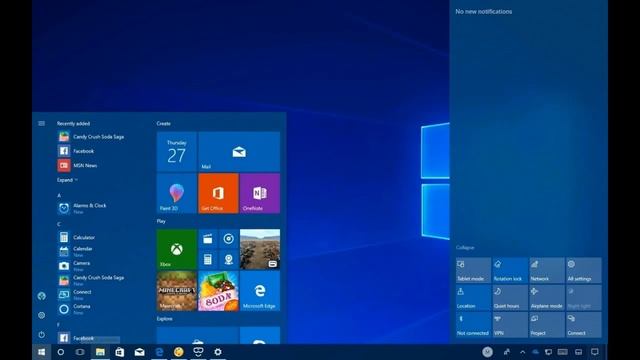Open the Network quick action
The width and height of the screenshot is (640, 360).
pyautogui.click(x=547, y=270)
